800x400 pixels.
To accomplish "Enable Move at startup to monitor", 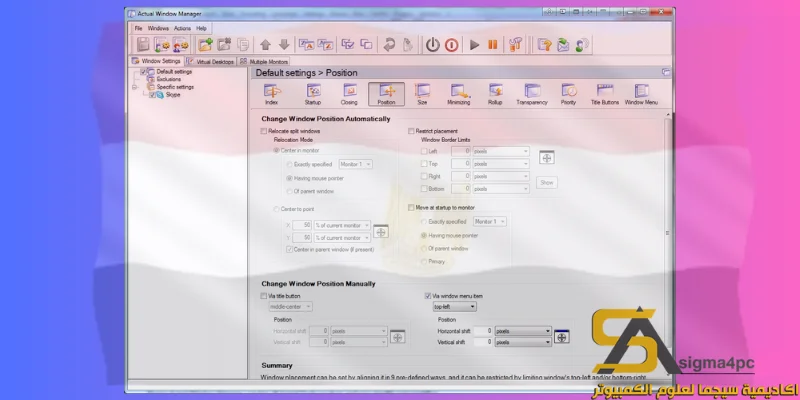I will pyautogui.click(x=411, y=208).
